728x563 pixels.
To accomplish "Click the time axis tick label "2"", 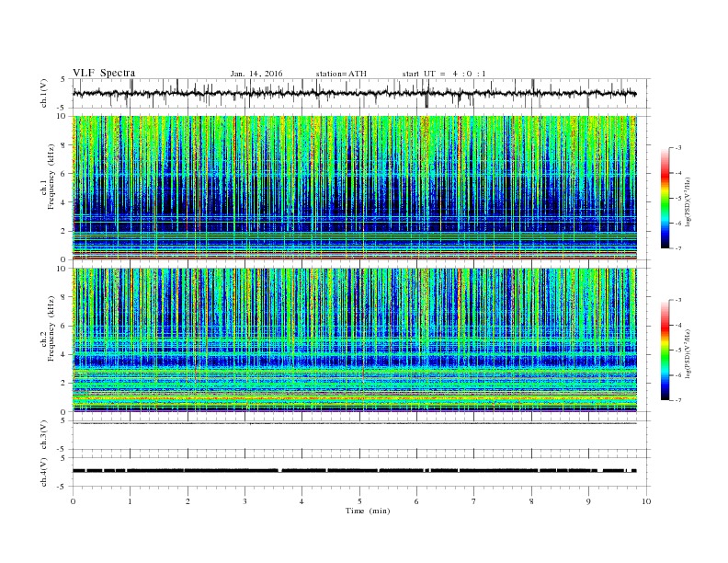I will pos(188,501).
